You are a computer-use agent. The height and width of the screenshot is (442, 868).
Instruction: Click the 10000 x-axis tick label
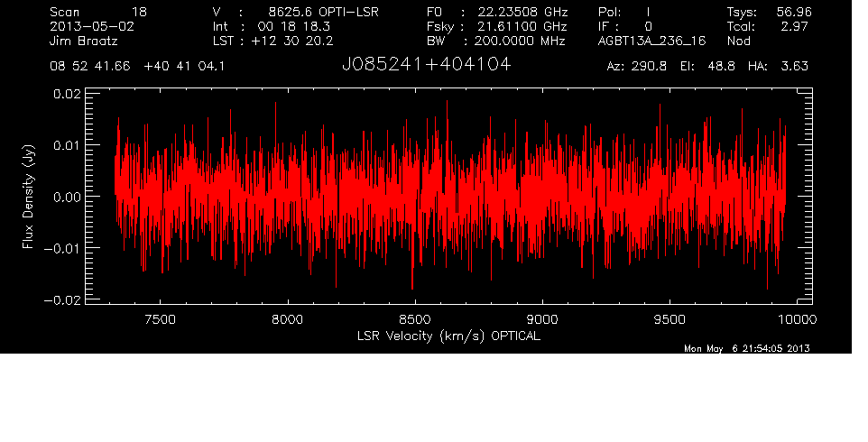tap(797, 319)
